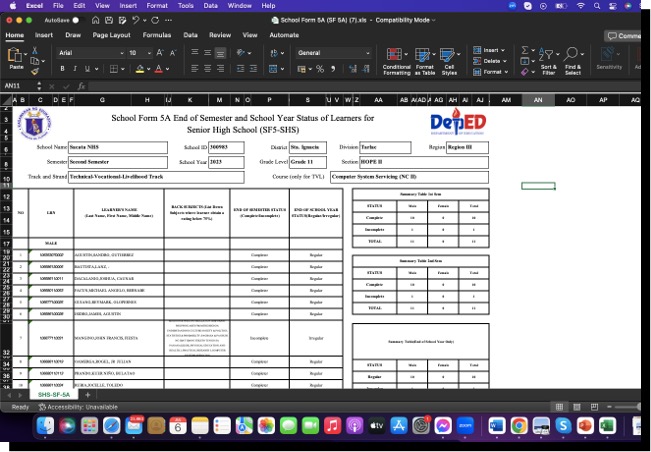Select the AN column header
This screenshot has width=651, height=452.
point(538,100)
